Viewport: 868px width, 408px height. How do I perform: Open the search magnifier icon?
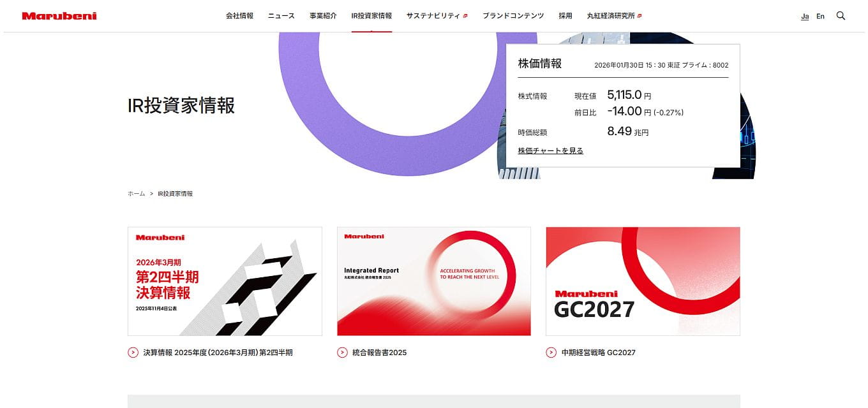pyautogui.click(x=841, y=15)
